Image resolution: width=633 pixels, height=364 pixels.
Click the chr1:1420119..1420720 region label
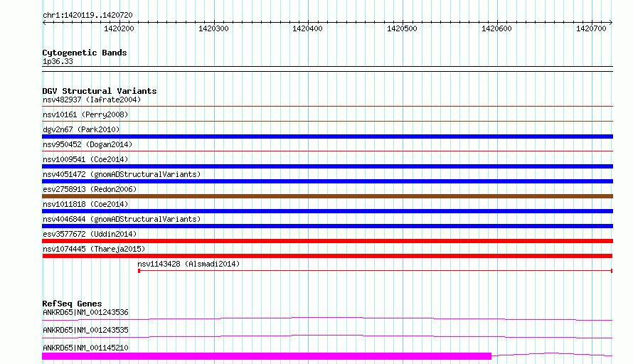[x=87, y=15]
